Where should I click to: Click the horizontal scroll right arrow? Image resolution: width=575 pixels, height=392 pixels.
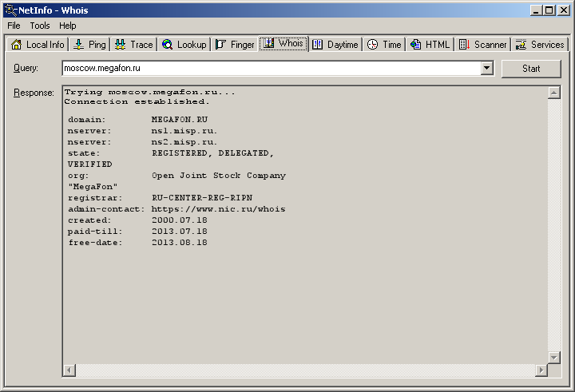point(541,370)
